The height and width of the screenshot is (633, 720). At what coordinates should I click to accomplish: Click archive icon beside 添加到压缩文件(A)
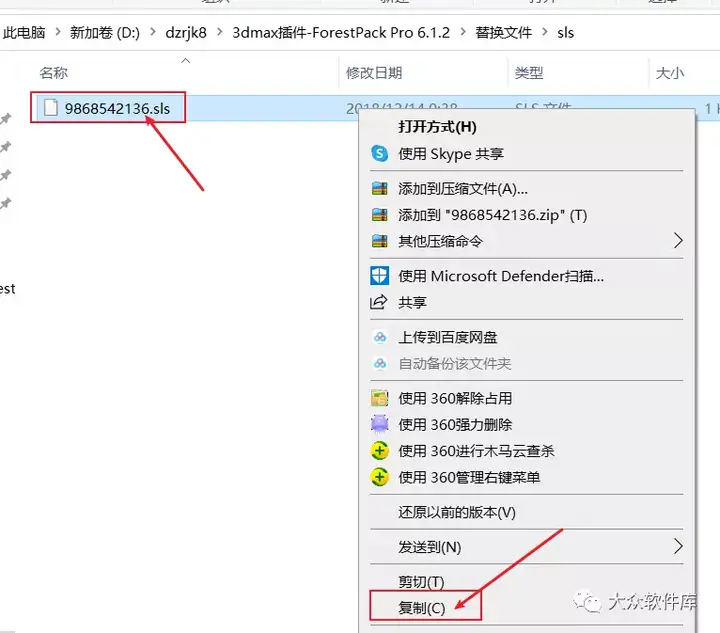coord(379,188)
